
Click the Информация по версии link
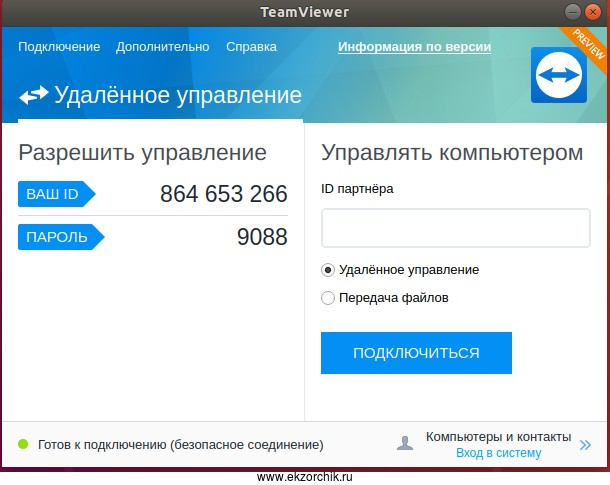pos(414,47)
